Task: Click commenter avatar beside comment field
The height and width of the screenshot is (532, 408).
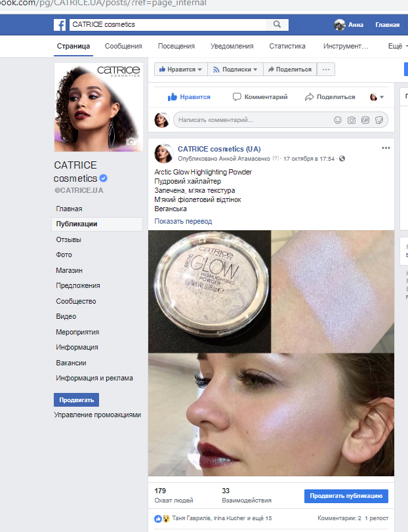Action: [x=162, y=120]
